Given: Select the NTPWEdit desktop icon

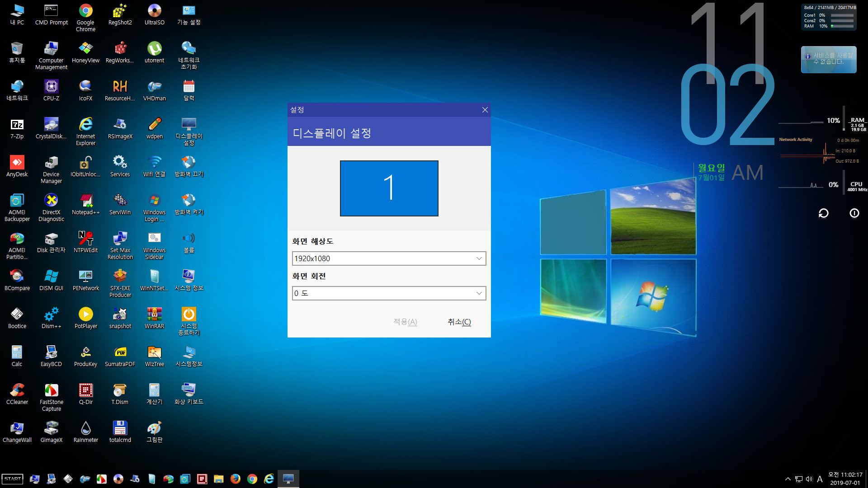Looking at the screenshot, I should point(86,243).
